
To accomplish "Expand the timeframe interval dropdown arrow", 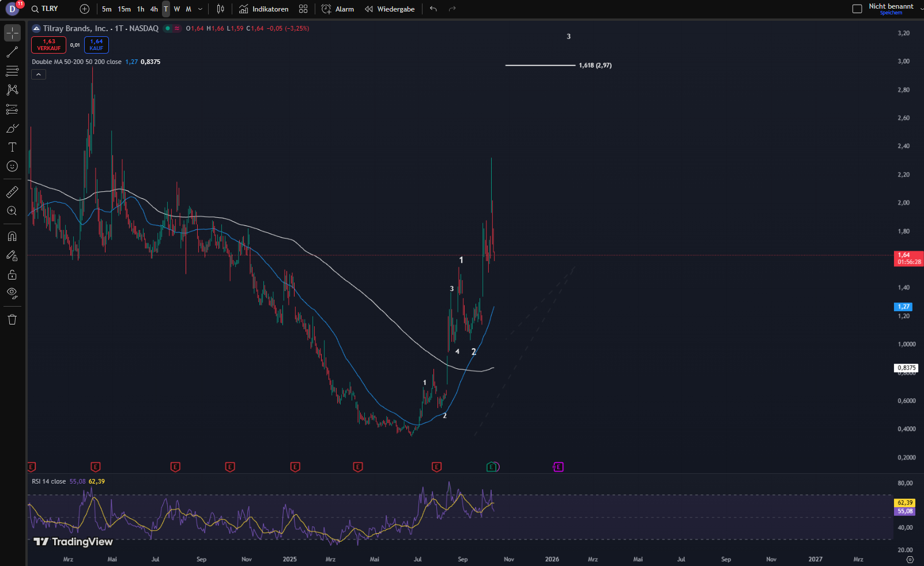I will [x=200, y=9].
